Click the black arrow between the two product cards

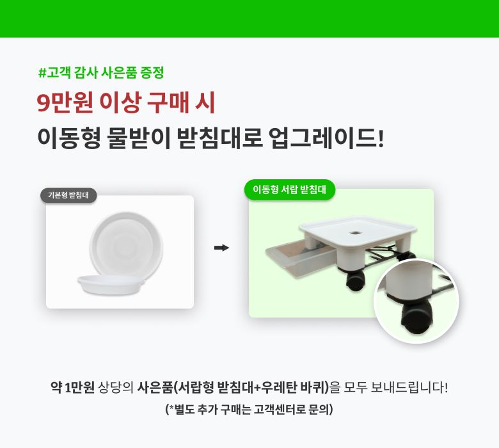(x=221, y=248)
